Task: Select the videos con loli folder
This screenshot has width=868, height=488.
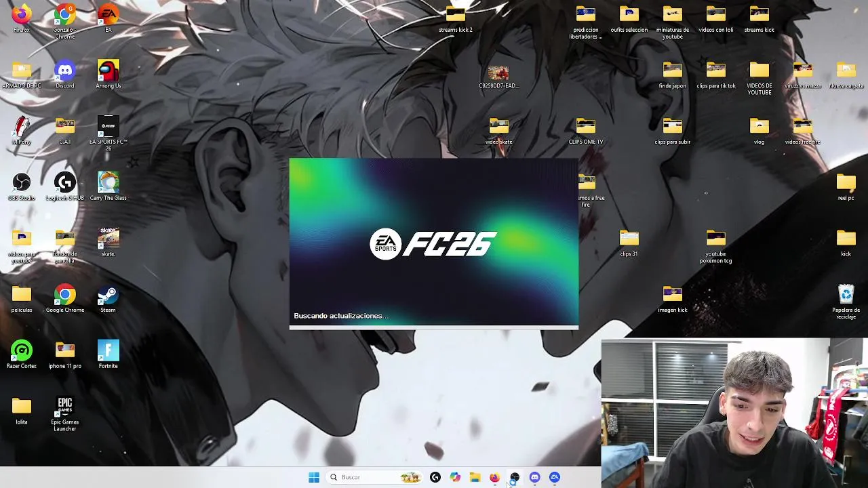Action: [x=716, y=18]
